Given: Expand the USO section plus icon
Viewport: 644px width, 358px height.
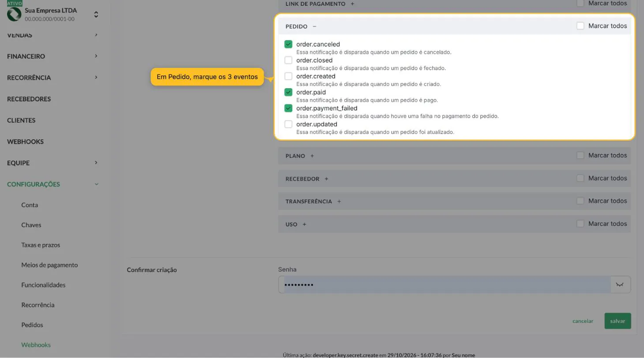Looking at the screenshot, I should [304, 224].
